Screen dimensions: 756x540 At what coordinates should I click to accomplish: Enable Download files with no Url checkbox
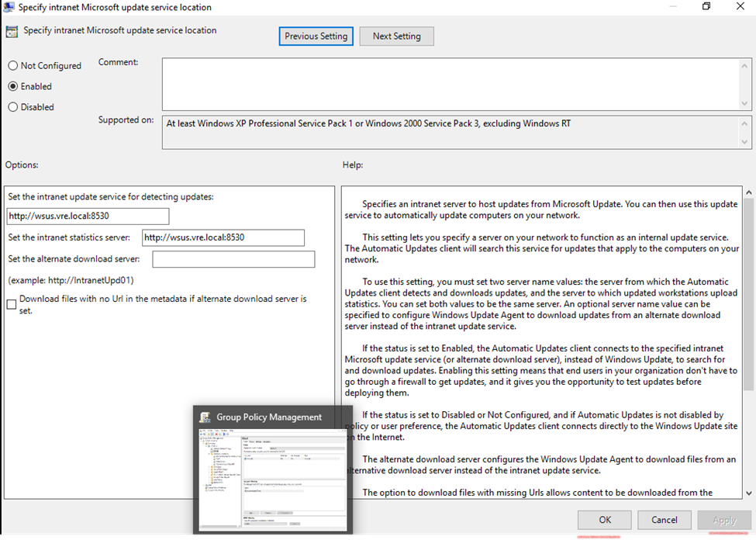[x=12, y=304]
